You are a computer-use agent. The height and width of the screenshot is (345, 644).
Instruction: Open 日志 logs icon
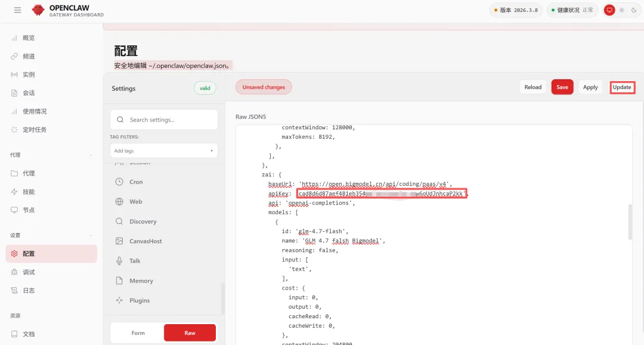coord(14,290)
